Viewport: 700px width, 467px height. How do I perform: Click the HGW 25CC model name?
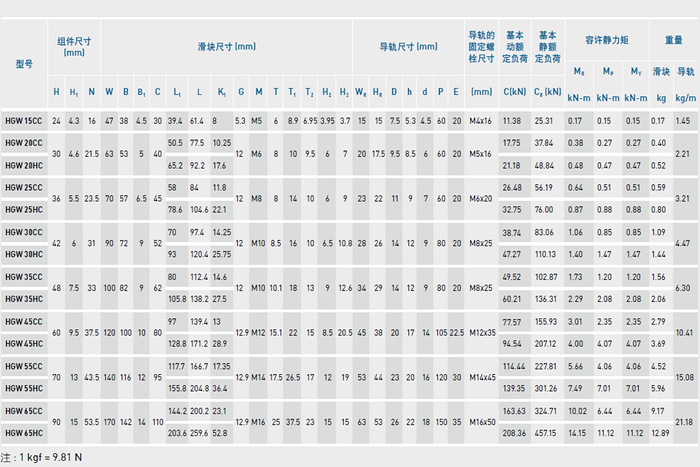coord(24,188)
